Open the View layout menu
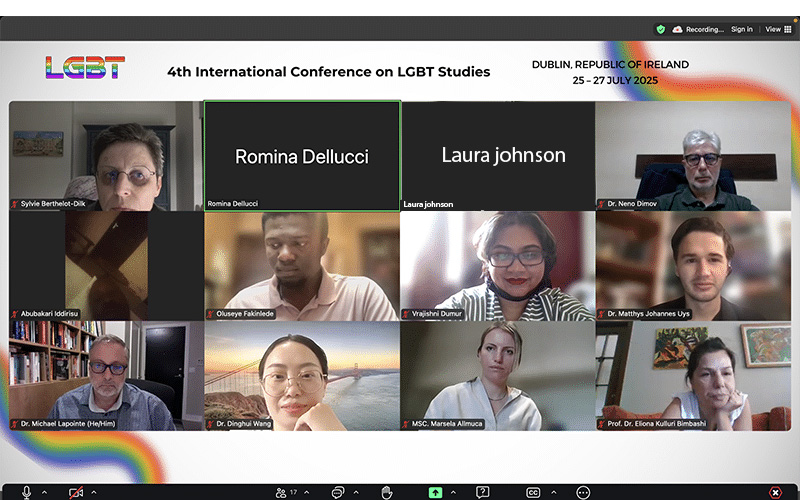 tap(778, 30)
